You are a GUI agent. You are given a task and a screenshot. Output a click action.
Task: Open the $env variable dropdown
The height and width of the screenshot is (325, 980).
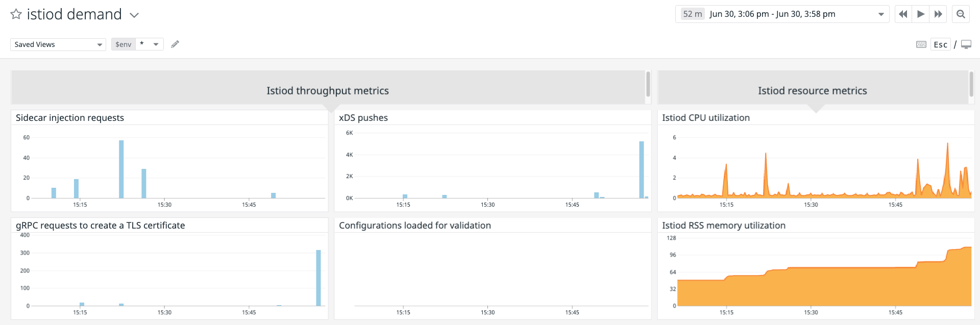[x=150, y=44]
